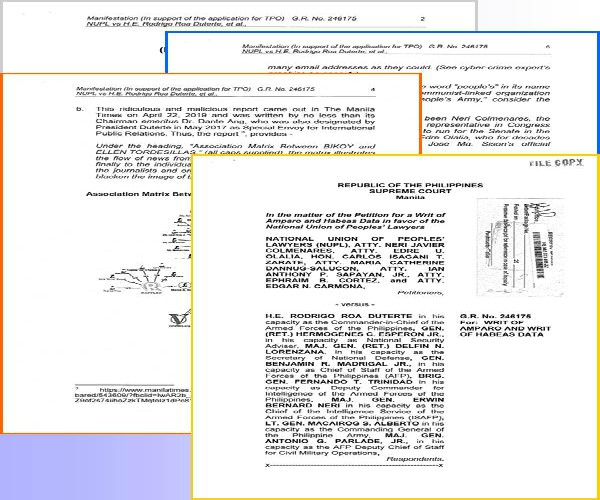Open the manilatimes footnote URL
This screenshot has width=600, height=500.
(x=132, y=395)
